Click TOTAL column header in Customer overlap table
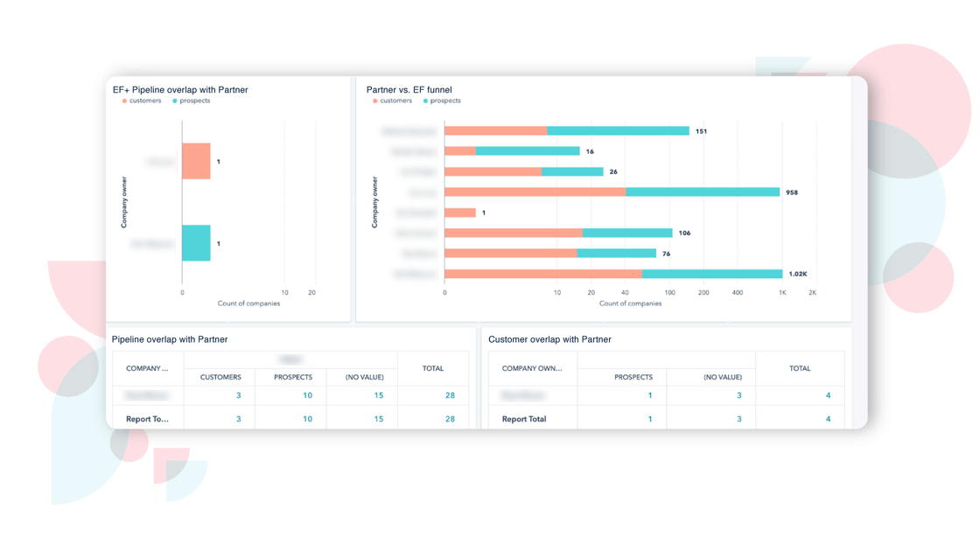Image resolution: width=980 pixels, height=543 pixels. pyautogui.click(x=800, y=369)
